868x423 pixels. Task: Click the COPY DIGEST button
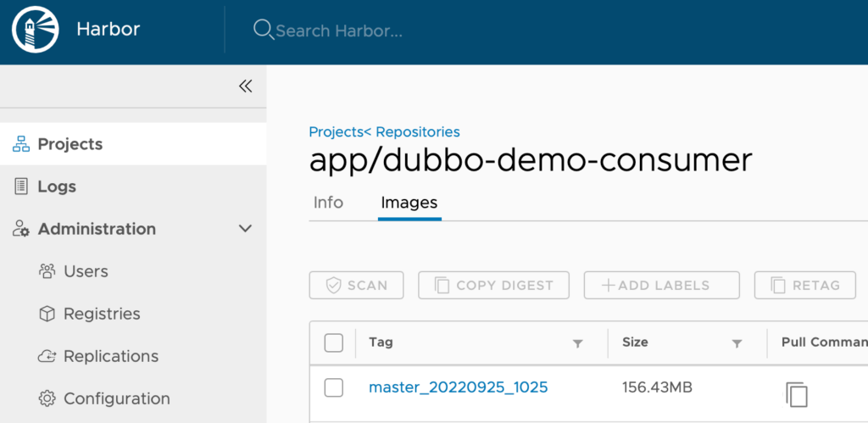click(494, 285)
